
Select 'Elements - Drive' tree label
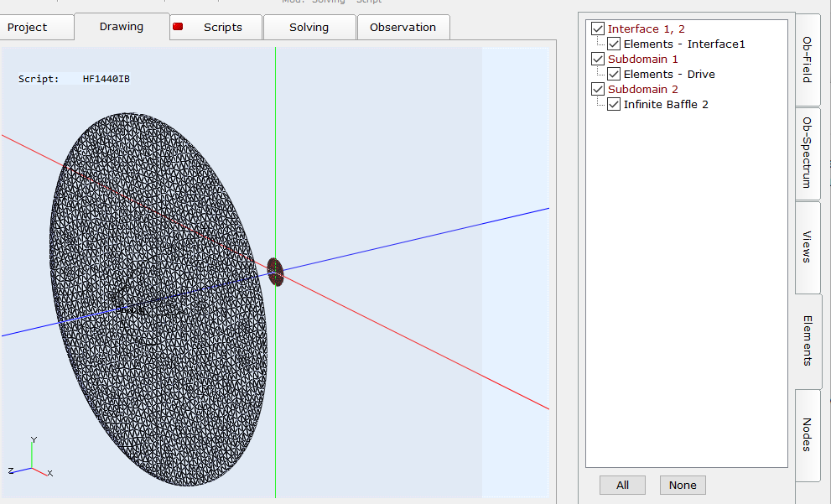(669, 74)
